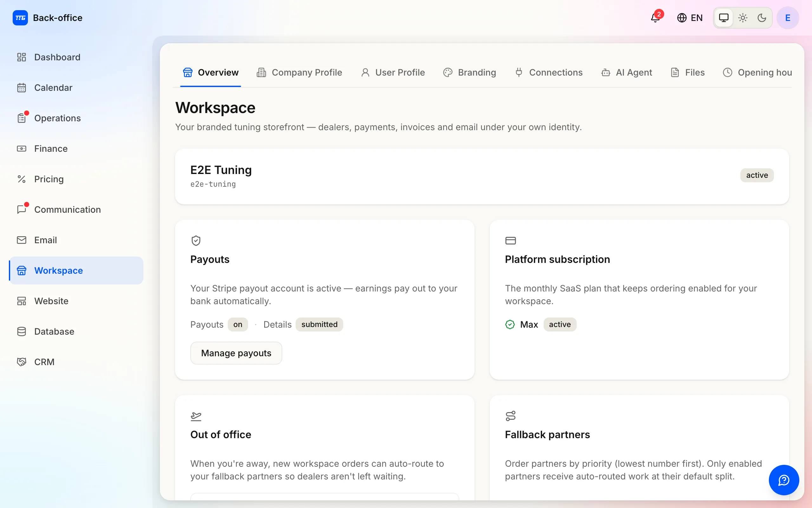Click the Payouts 'on' status badge
Image resolution: width=812 pixels, height=508 pixels.
[238, 324]
